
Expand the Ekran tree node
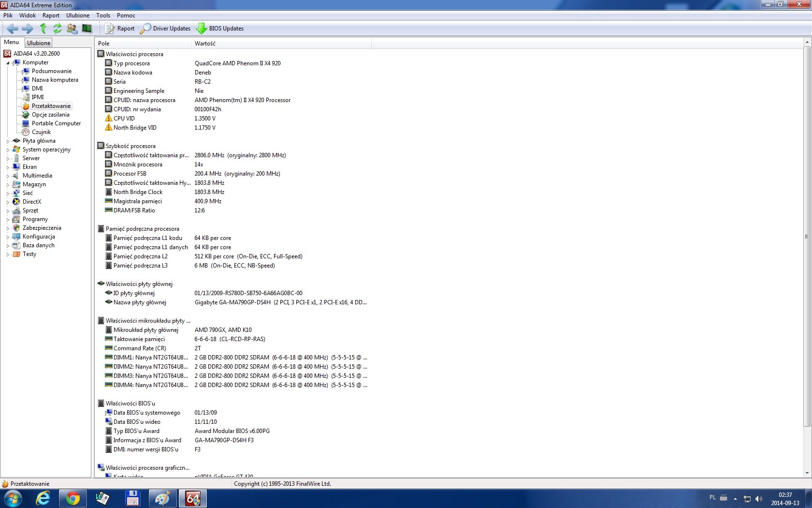(8, 167)
